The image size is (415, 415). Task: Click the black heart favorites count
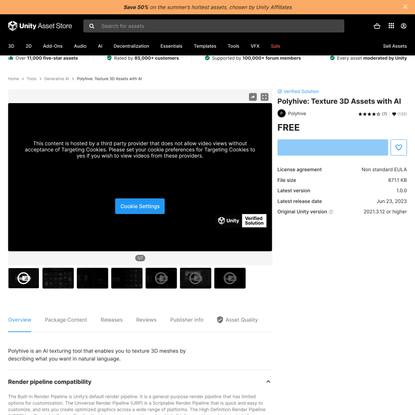399,114
